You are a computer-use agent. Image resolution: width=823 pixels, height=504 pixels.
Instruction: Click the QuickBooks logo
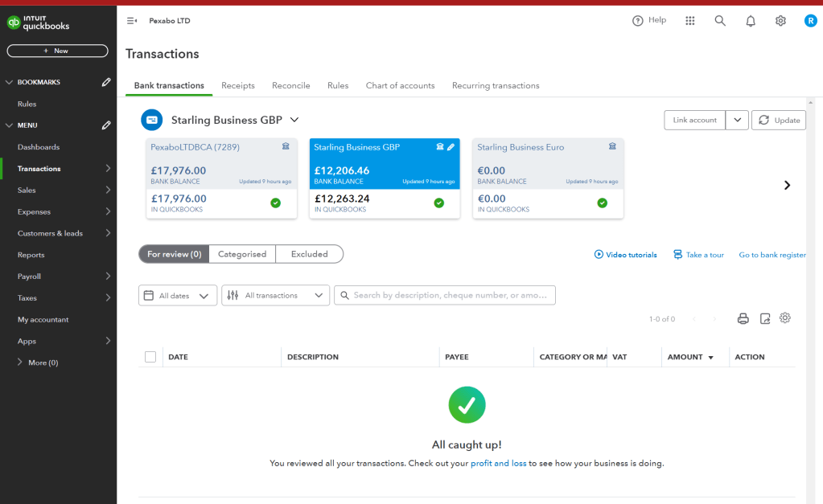(38, 23)
